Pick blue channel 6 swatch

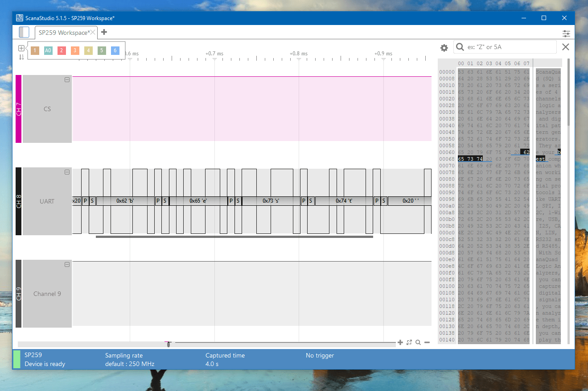[x=115, y=51]
